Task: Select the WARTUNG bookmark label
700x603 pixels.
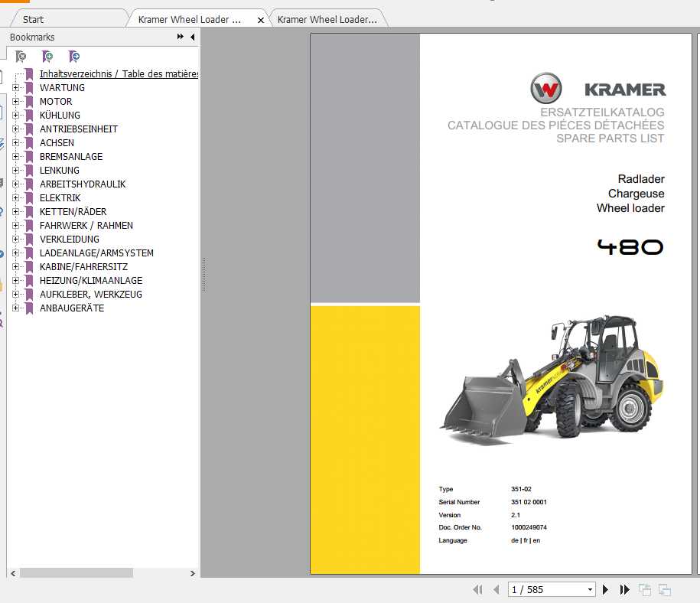Action: (x=62, y=87)
